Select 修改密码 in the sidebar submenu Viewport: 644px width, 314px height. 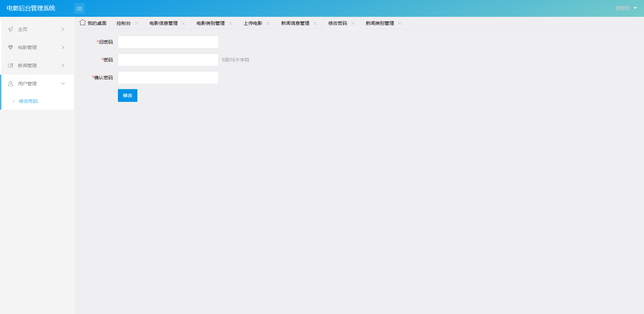pyautogui.click(x=29, y=101)
